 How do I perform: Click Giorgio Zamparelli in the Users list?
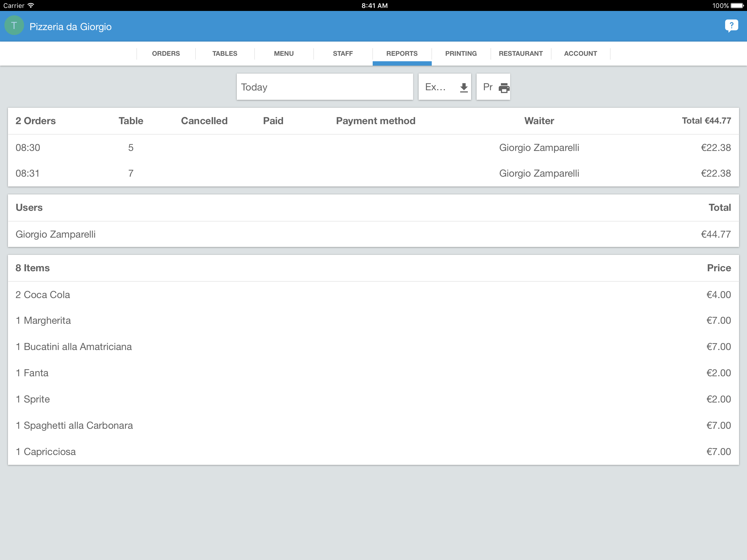coord(56,234)
